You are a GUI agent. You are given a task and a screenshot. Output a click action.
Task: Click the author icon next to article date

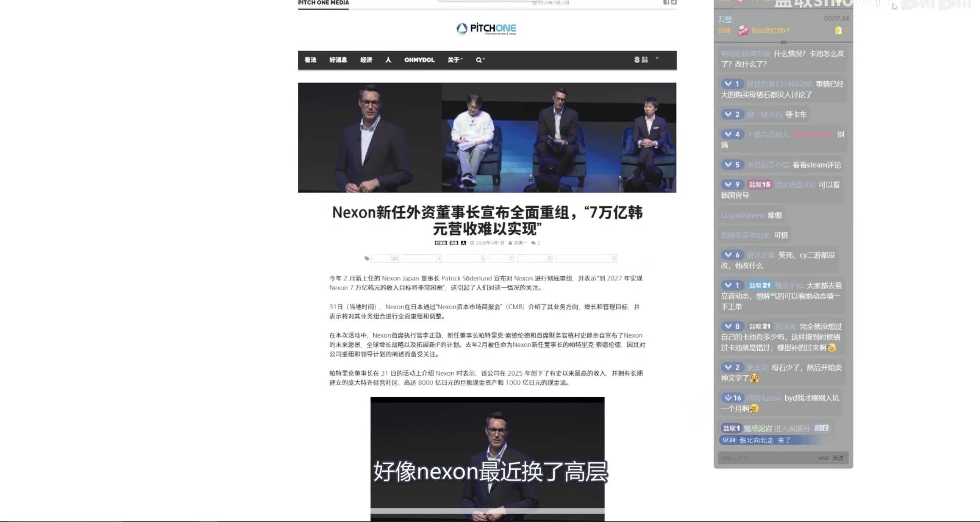coord(510,243)
